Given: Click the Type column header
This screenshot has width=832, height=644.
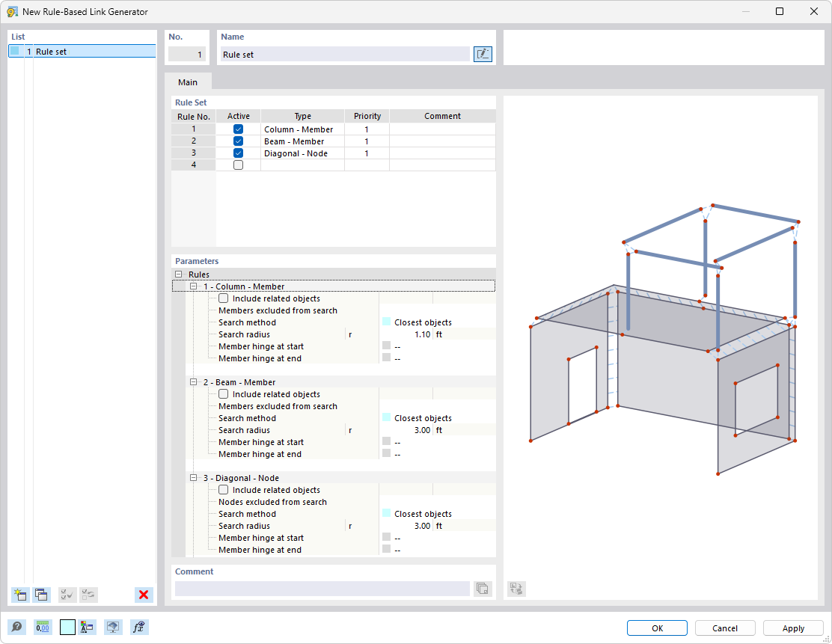Looking at the screenshot, I should 302,116.
